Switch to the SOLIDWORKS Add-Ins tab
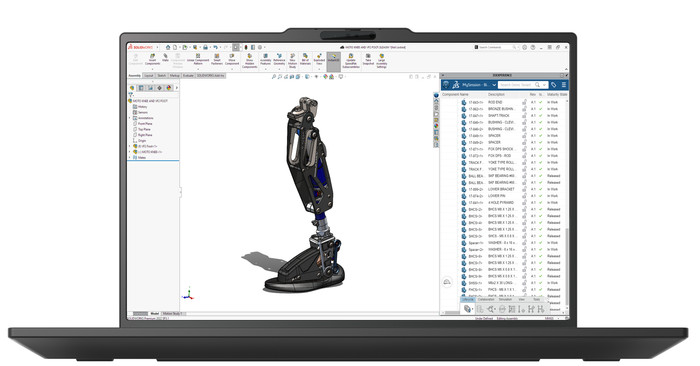The image size is (700, 366). [211, 76]
